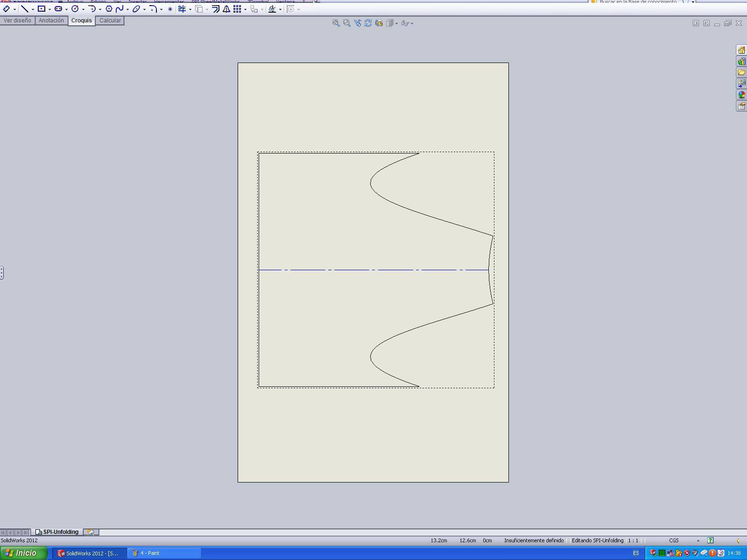Expand the Display Style dropdown arrow
Viewport: 747px width, 560px height.
(397, 23)
